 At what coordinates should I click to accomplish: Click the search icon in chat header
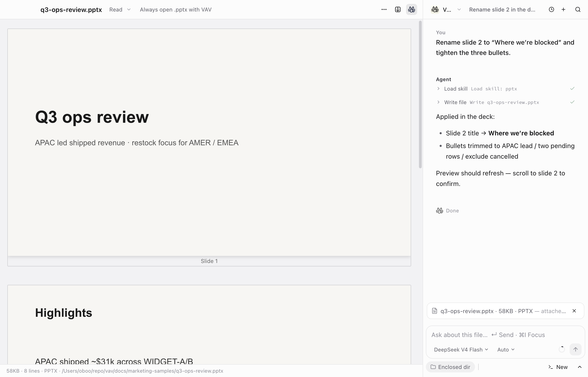click(x=578, y=10)
